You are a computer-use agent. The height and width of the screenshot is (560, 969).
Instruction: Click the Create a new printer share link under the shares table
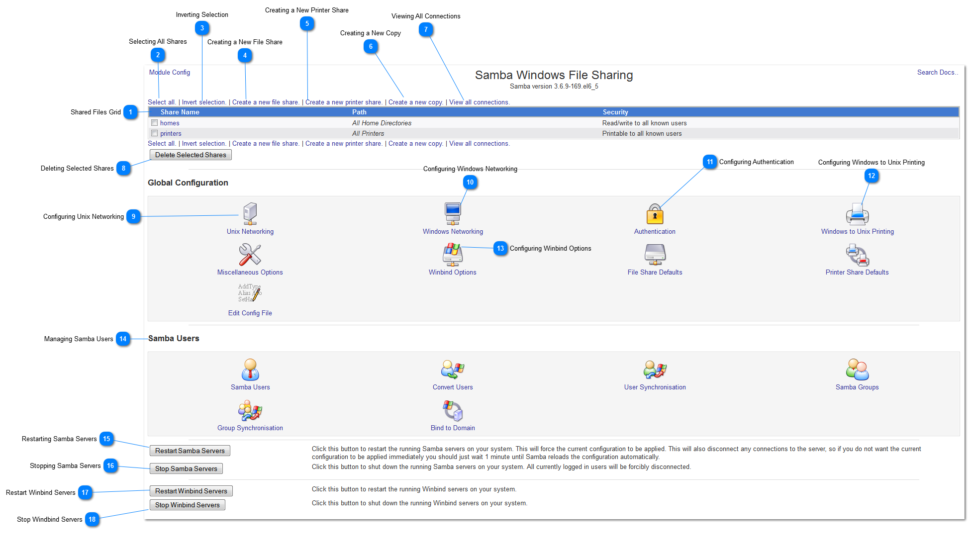click(x=344, y=144)
